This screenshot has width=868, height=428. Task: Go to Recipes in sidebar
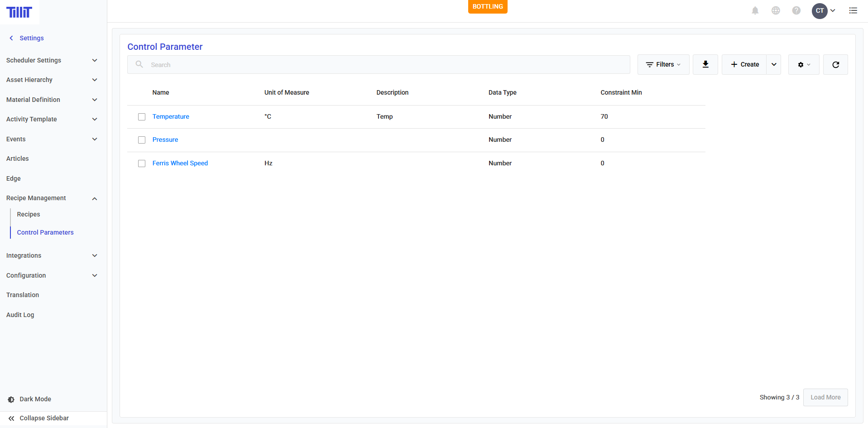point(29,214)
